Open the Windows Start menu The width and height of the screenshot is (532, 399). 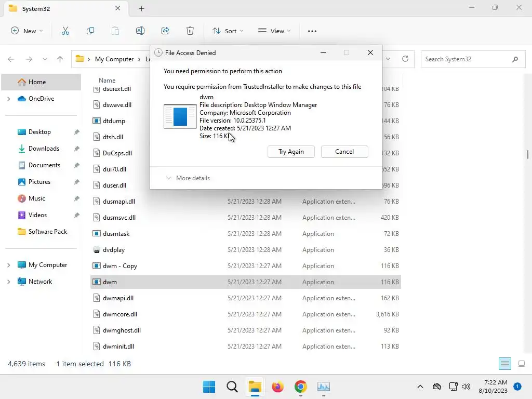209,387
